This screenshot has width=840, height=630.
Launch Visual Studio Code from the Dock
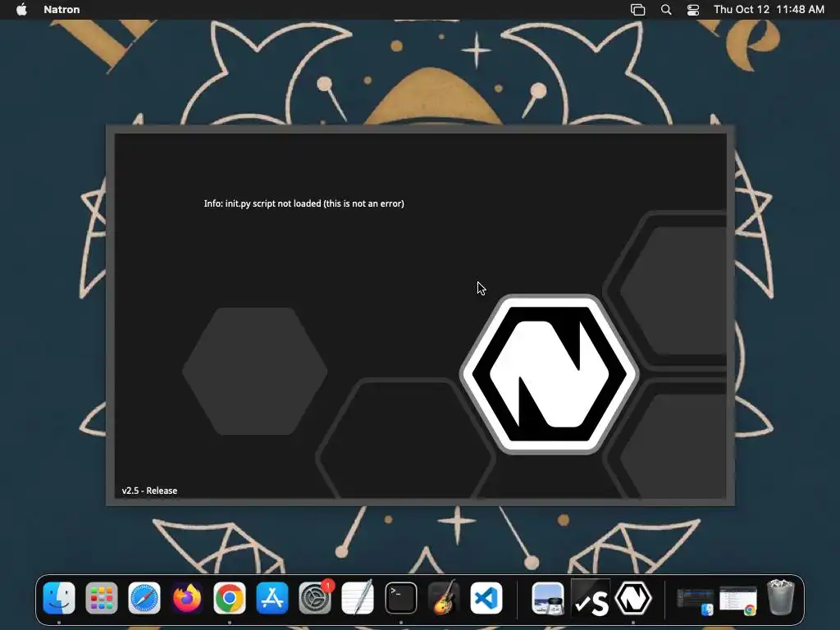[x=486, y=598]
